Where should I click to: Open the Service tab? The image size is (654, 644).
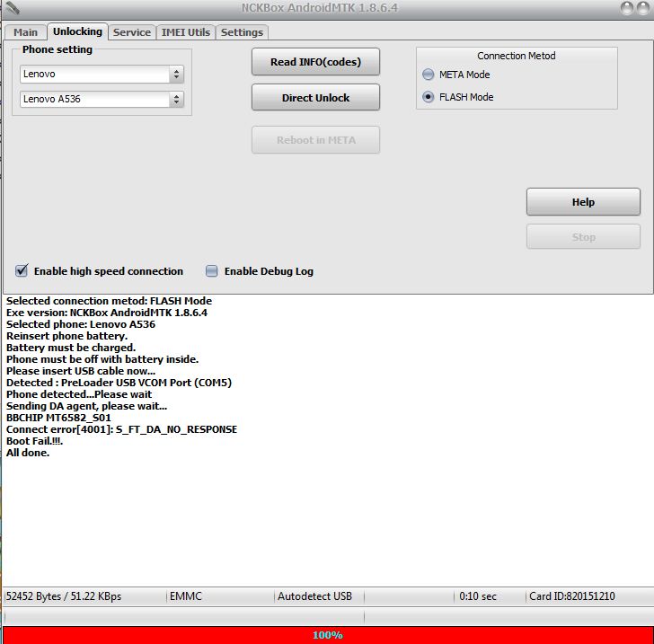(x=132, y=32)
